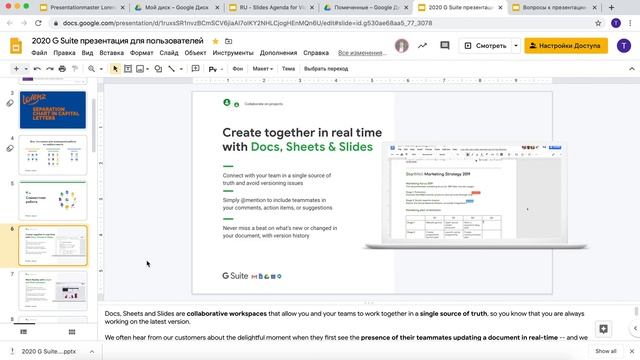The height and width of the screenshot is (360, 640).
Task: Open the Правка menu
Action: click(x=64, y=53)
